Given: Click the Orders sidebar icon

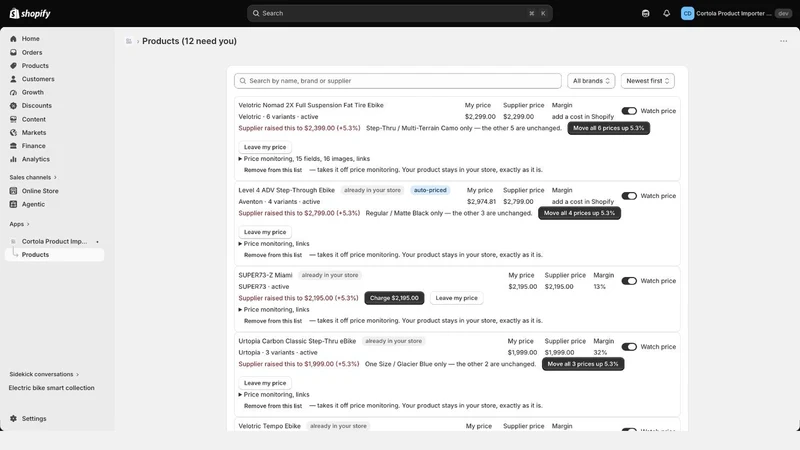Looking at the screenshot, I should click(13, 52).
